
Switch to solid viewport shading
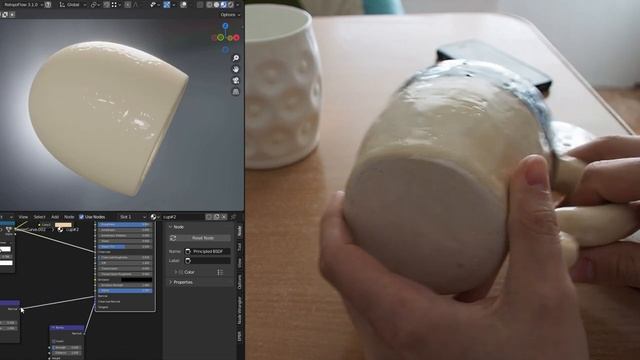(x=216, y=5)
